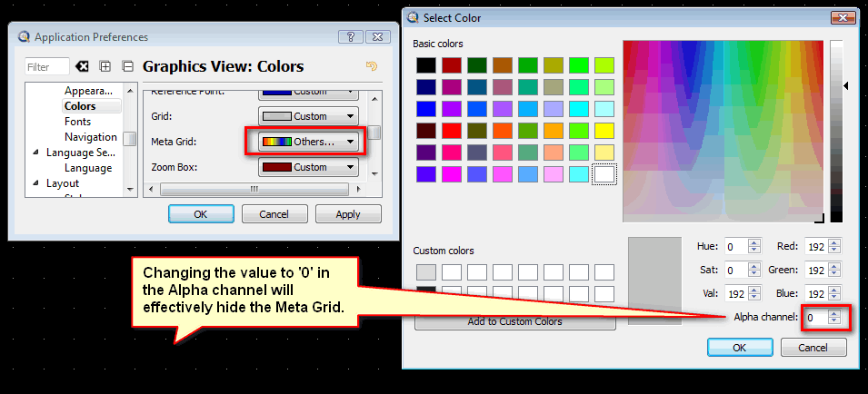
Task: Collapse all preference tree nodes with minus icon
Action: click(128, 66)
